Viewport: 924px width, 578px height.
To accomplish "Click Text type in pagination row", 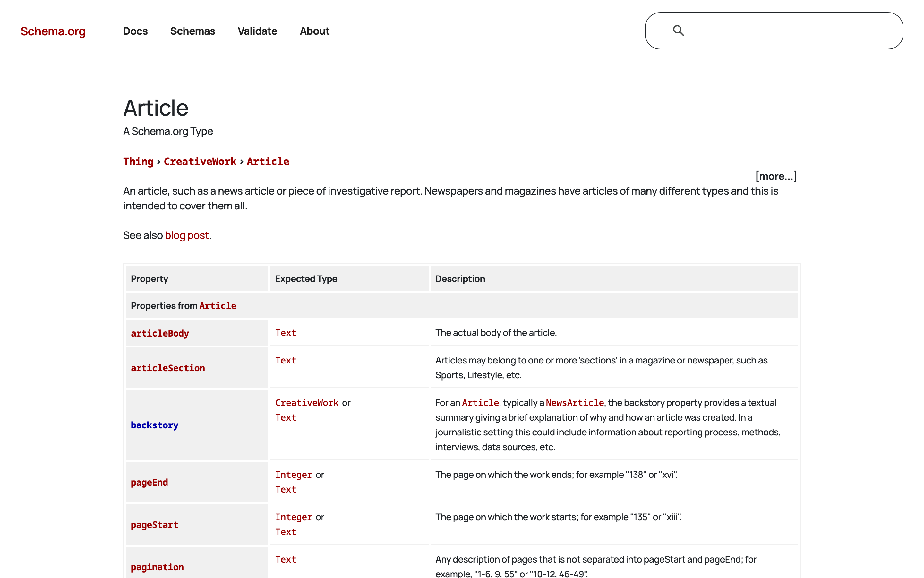I will pos(286,559).
